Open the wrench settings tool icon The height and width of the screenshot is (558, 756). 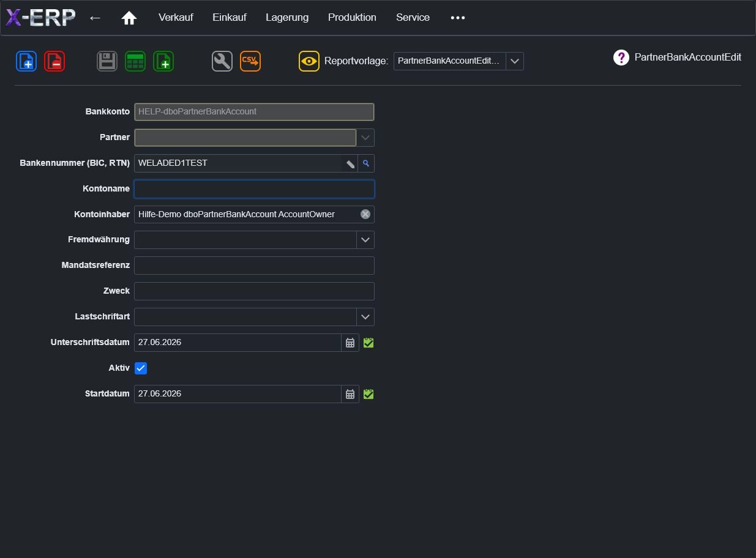point(222,61)
